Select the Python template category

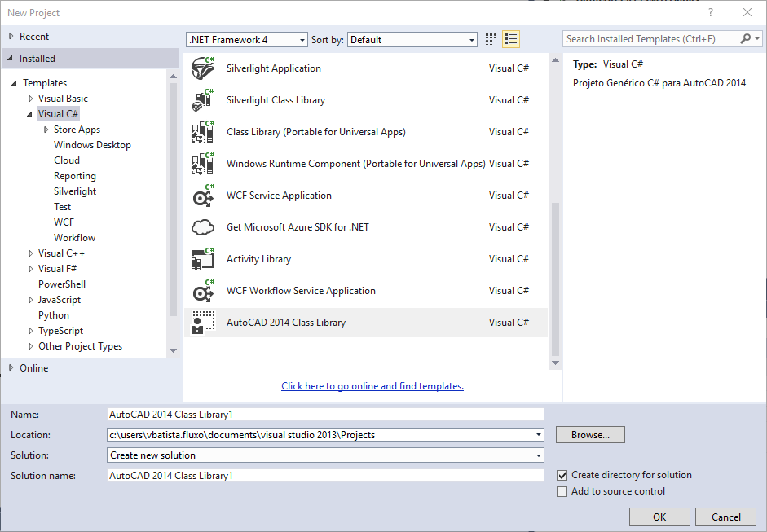pos(54,315)
